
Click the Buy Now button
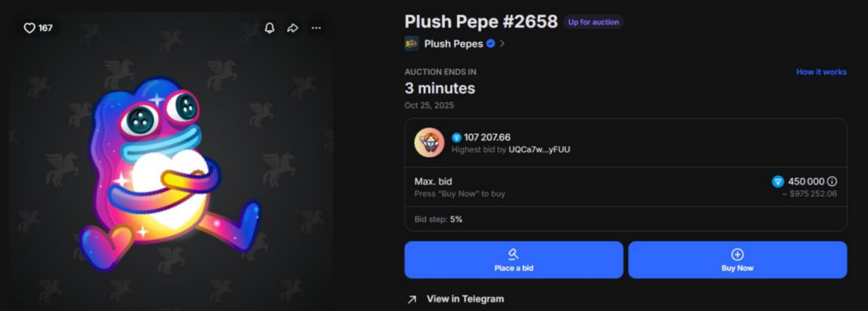click(x=737, y=259)
